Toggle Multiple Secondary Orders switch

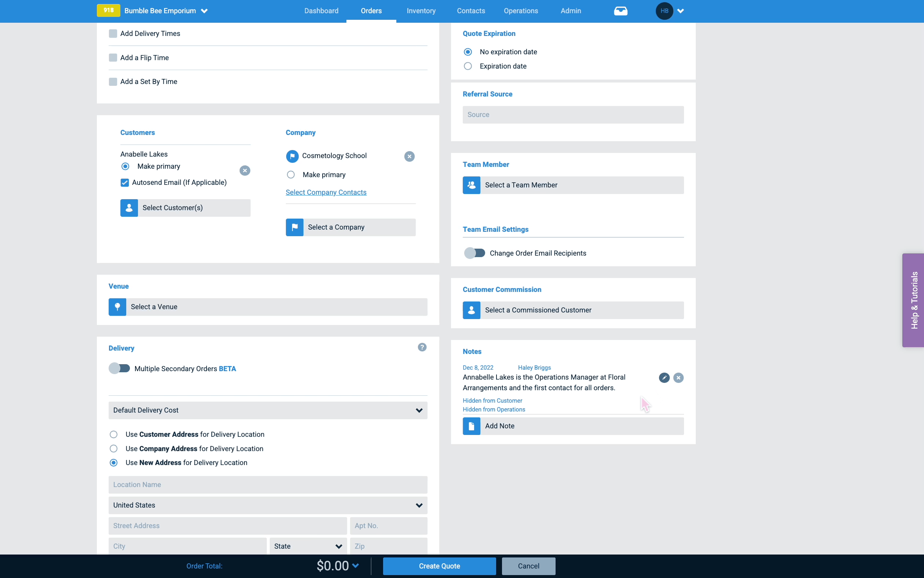(x=119, y=368)
